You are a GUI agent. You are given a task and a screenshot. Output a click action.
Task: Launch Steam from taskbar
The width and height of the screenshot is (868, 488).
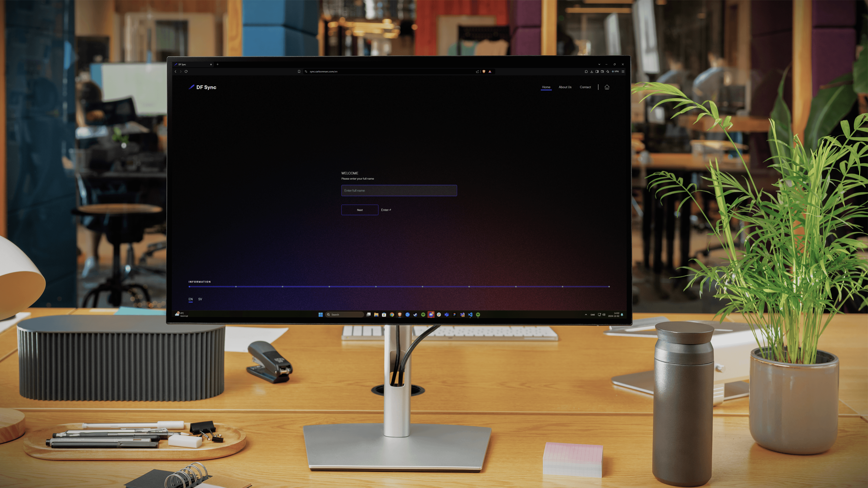point(415,315)
